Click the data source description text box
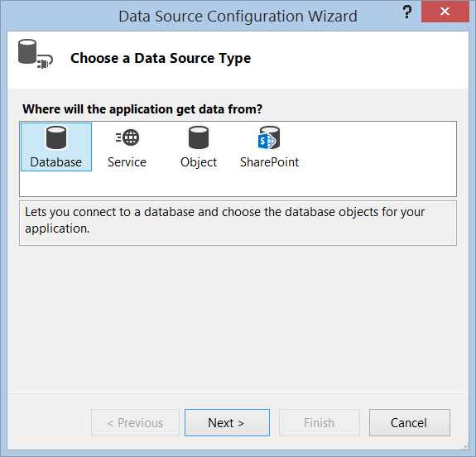This screenshot has height=457, width=476. [x=238, y=223]
